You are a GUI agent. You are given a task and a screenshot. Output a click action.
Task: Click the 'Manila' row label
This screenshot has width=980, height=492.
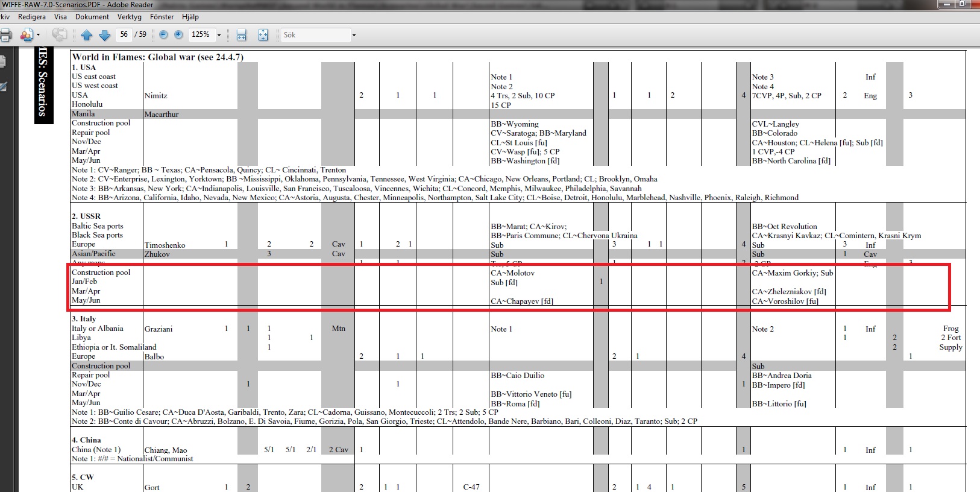click(x=83, y=113)
